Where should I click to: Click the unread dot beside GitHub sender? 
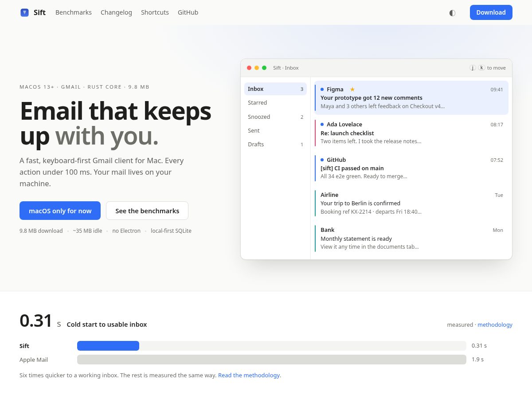pos(322,160)
